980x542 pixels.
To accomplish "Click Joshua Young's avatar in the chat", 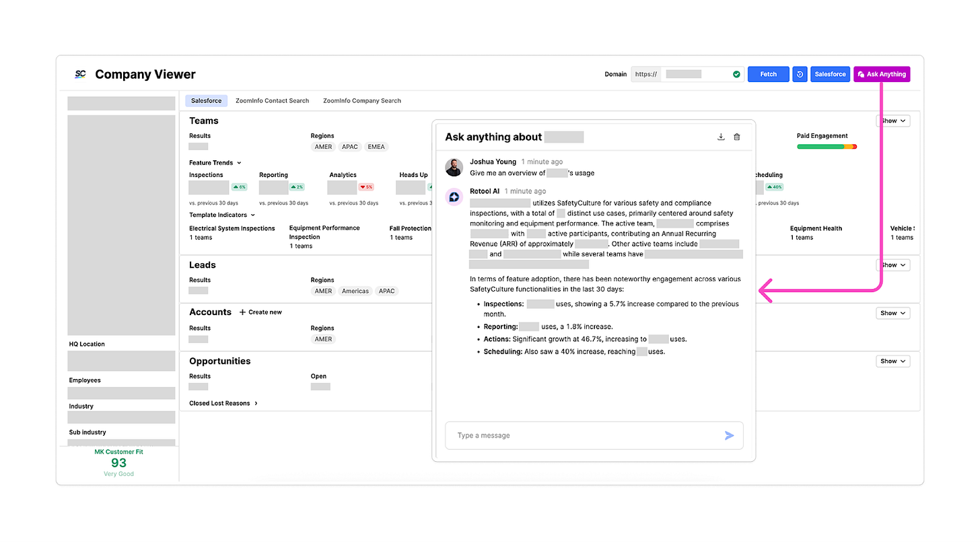I will coord(454,167).
